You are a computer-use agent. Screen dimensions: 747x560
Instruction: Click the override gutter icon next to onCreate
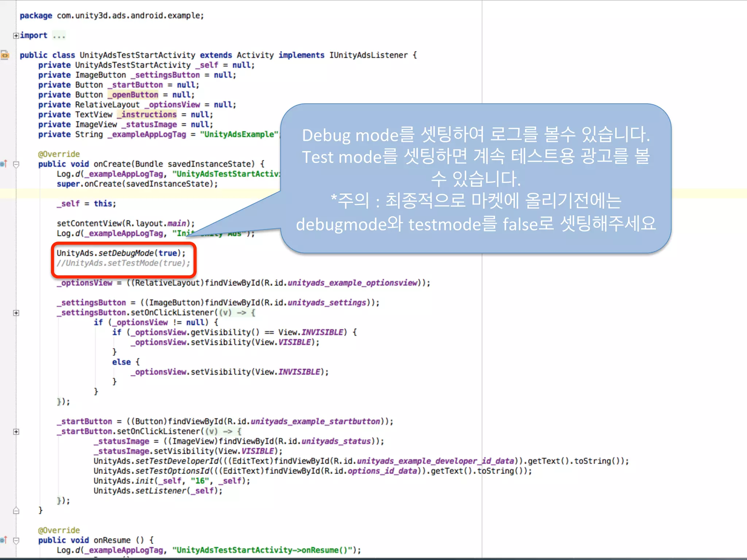pos(4,164)
